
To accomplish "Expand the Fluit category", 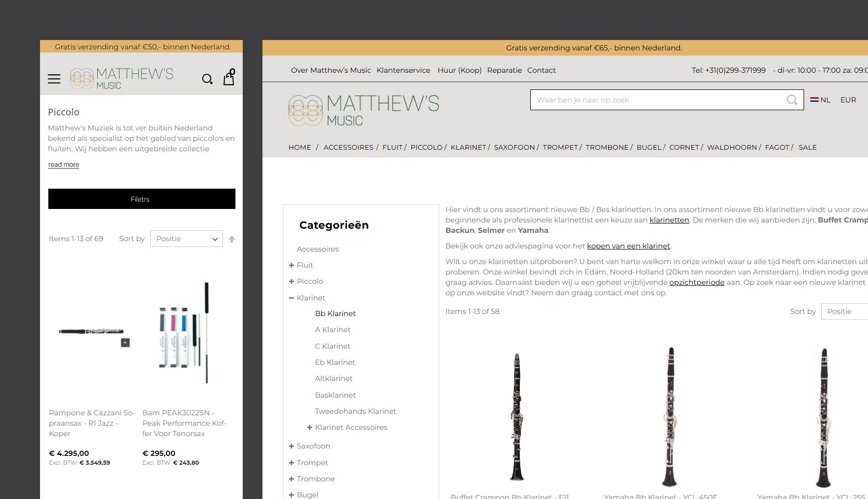I will click(x=292, y=265).
